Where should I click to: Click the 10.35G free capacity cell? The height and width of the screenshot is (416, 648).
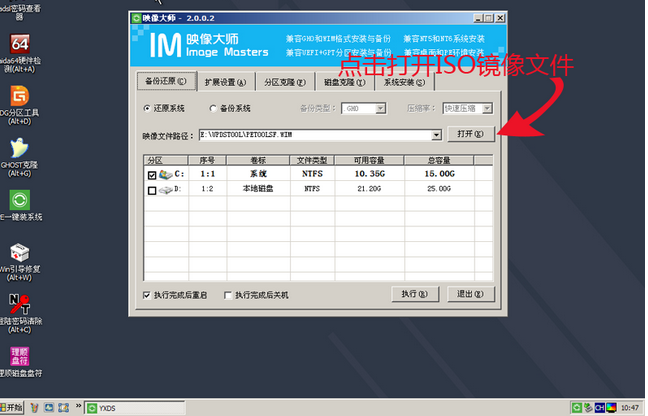[x=369, y=174]
